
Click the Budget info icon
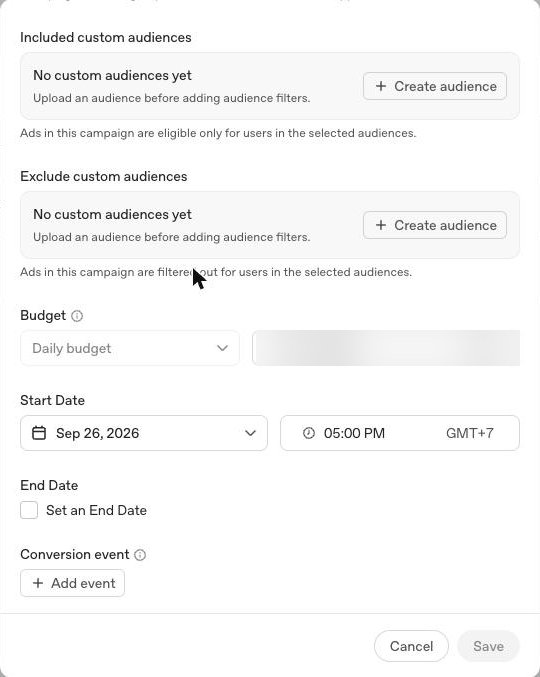coord(77,316)
